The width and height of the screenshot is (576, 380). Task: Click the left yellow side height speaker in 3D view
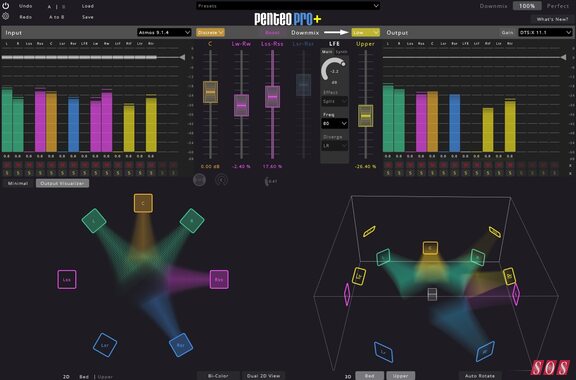[359, 276]
